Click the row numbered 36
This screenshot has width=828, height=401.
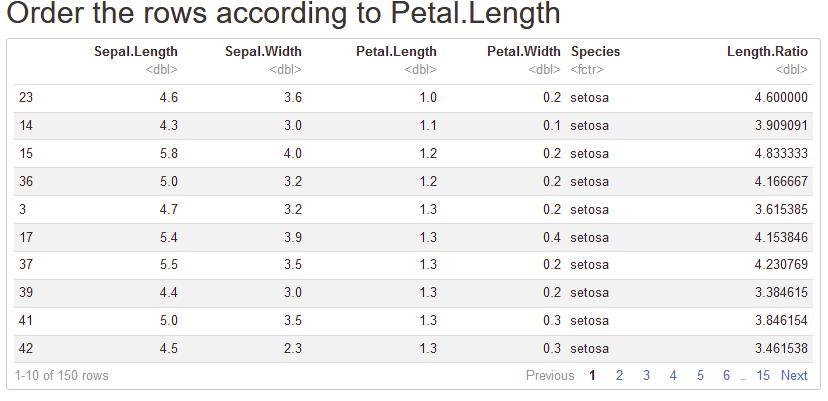point(26,182)
